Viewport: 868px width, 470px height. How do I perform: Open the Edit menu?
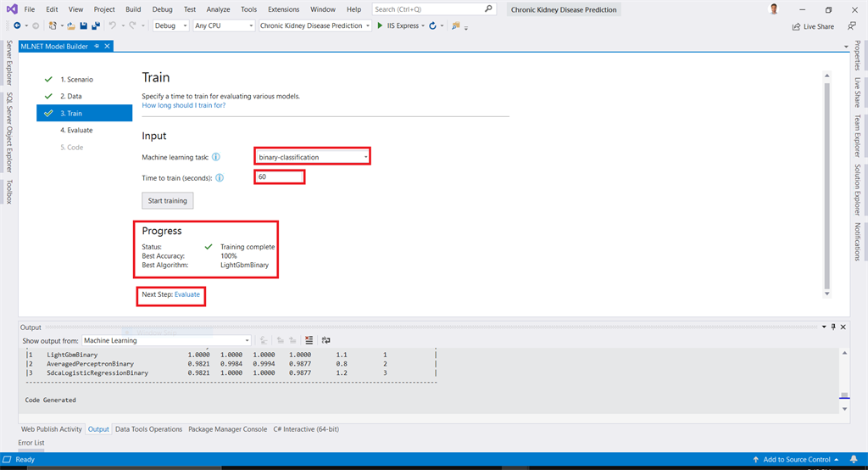[52, 9]
